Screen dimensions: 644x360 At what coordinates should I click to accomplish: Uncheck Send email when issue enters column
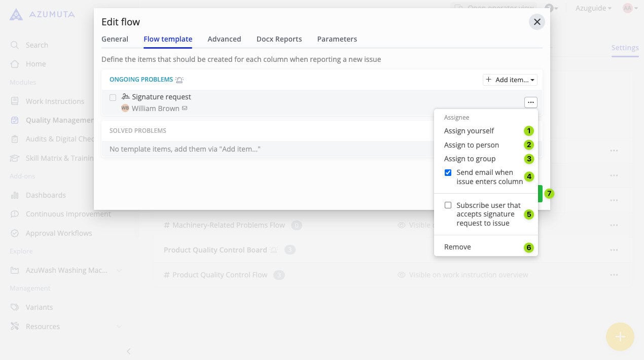pyautogui.click(x=448, y=173)
